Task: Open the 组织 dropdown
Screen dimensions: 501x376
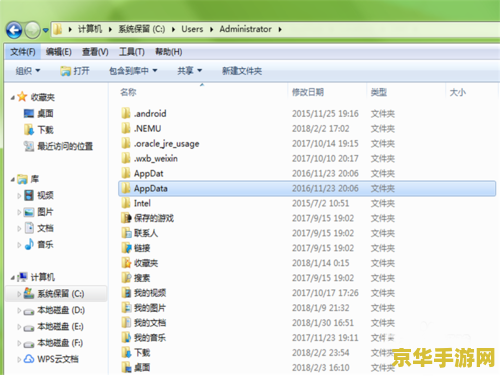Action: [x=28, y=71]
